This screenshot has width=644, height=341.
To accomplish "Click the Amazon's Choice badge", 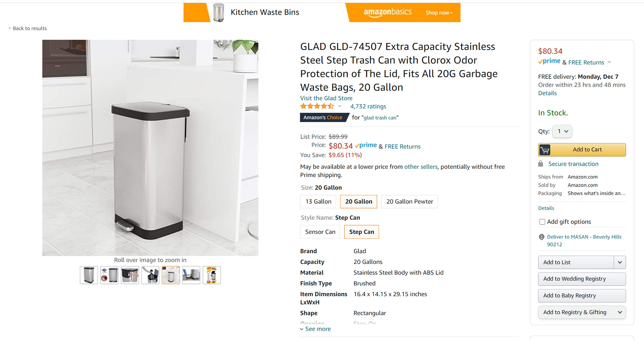I will click(323, 117).
